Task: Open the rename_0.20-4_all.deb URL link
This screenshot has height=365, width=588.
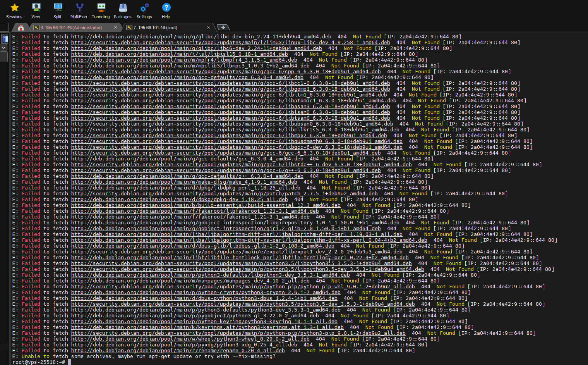Action: 178,351
